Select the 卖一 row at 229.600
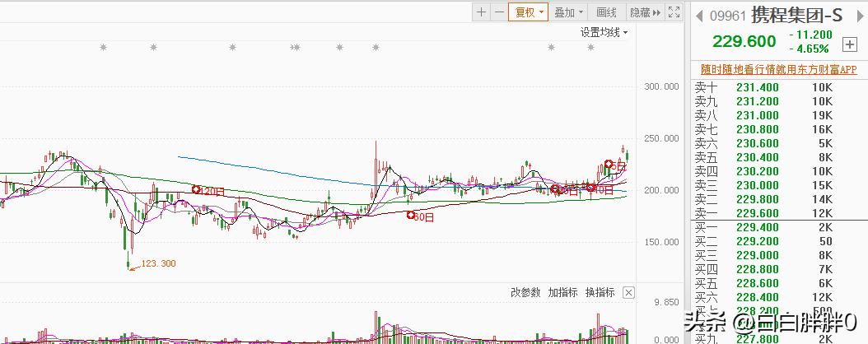The height and width of the screenshot is (344, 868). coord(779,213)
